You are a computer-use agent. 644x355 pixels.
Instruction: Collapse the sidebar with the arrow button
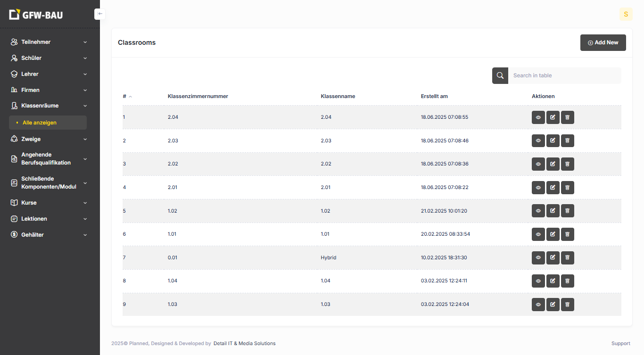99,14
